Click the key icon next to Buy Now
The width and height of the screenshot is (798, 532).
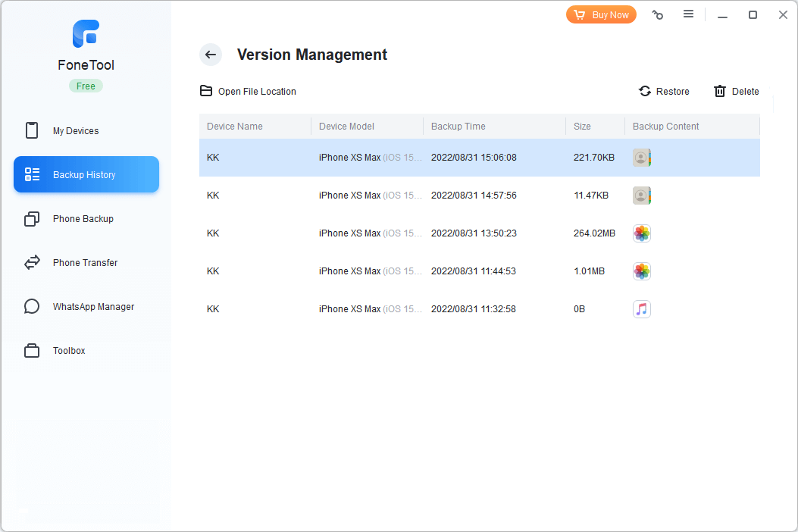658,15
